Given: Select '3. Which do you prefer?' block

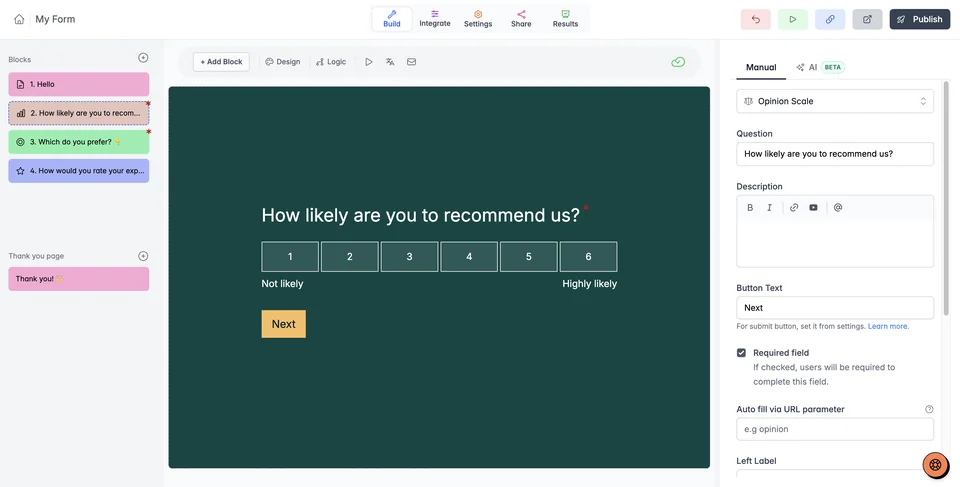Looking at the screenshot, I should (x=78, y=142).
